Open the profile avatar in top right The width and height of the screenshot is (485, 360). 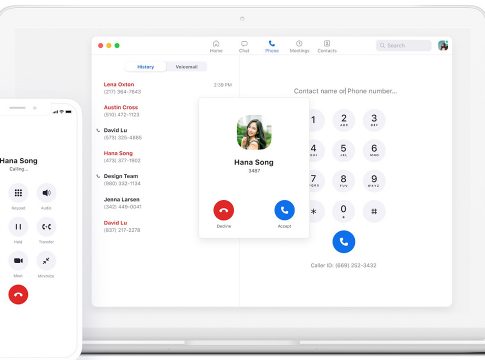tap(443, 45)
